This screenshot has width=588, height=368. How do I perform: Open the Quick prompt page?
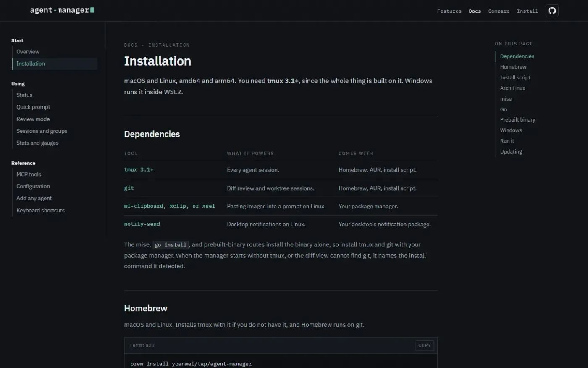pos(33,107)
